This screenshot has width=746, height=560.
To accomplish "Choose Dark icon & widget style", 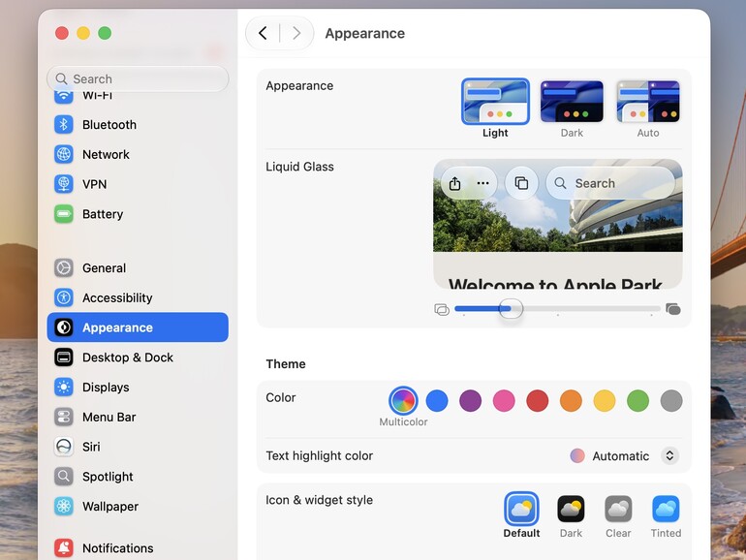I will click(571, 509).
